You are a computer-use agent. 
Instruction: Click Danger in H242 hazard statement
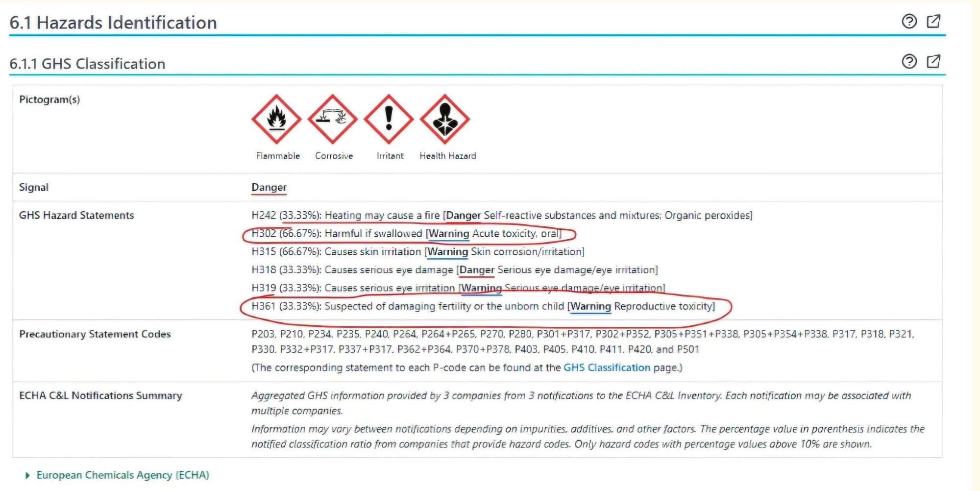click(464, 216)
